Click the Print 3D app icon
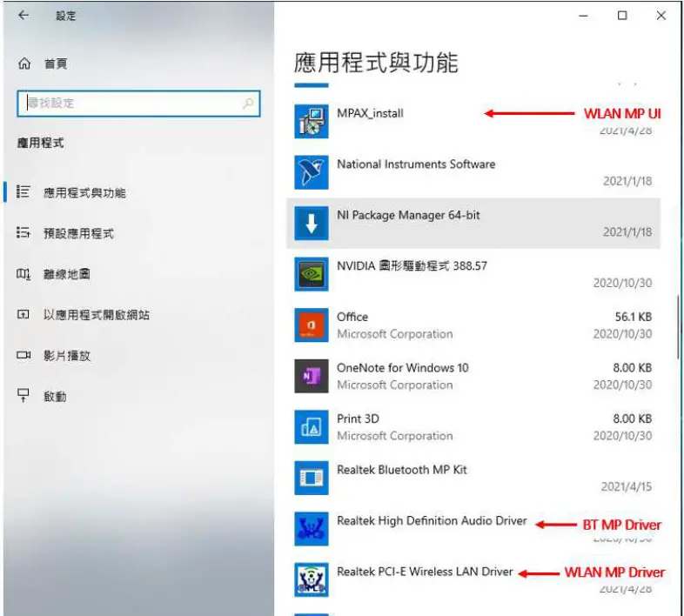 pos(311,427)
